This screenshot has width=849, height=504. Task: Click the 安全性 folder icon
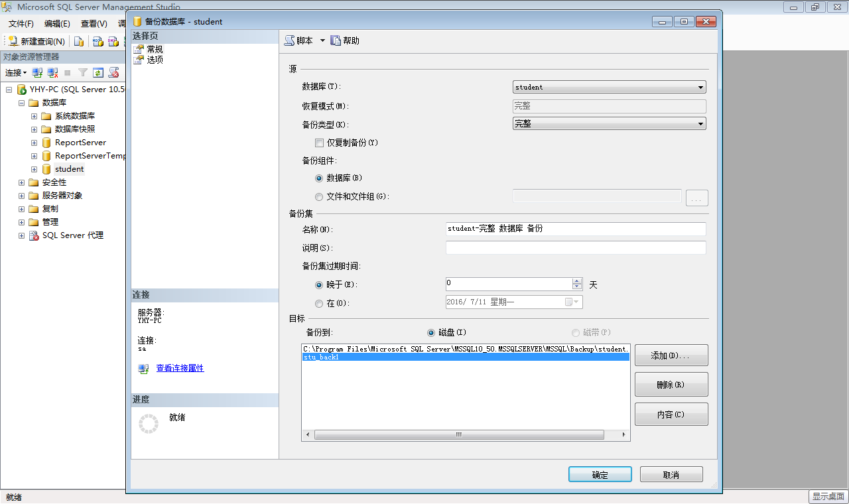[34, 182]
